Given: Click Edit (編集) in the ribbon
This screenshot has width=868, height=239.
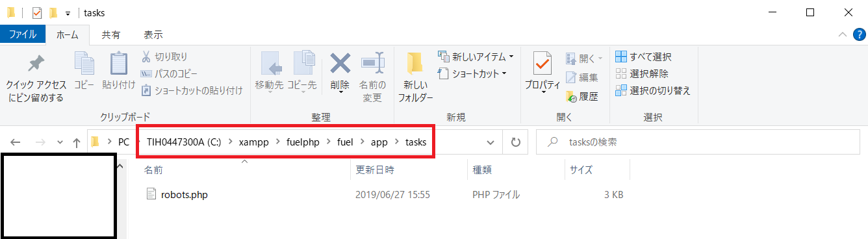Looking at the screenshot, I should 581,77.
